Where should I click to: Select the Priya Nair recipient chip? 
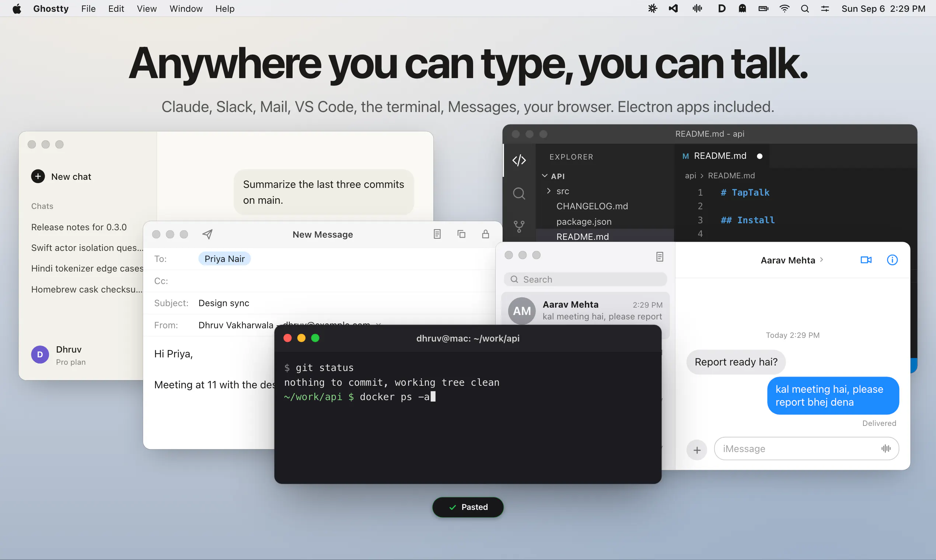point(224,259)
